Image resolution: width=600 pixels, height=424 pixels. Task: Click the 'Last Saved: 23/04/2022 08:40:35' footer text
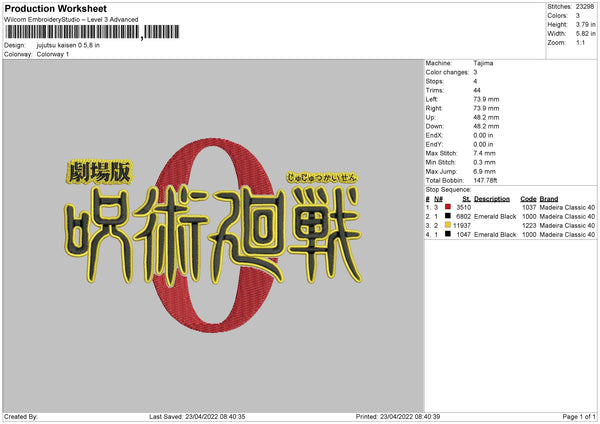coord(197,417)
